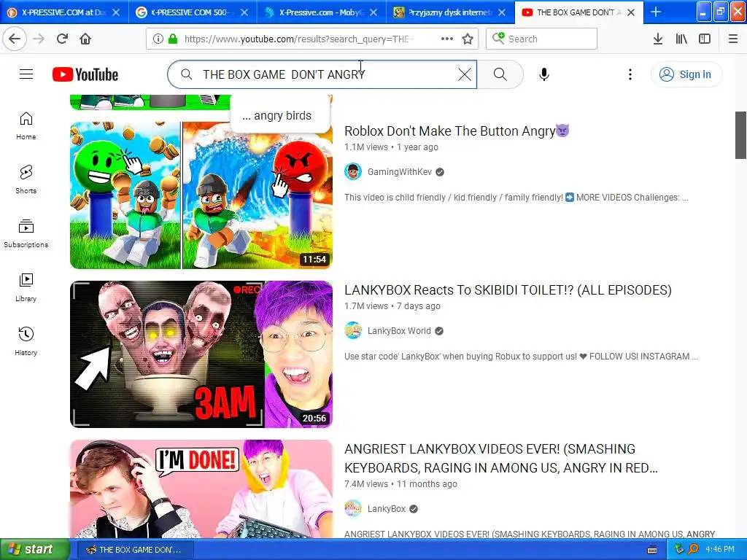Close the X-Pressive.com MobyG tab
The width and height of the screenshot is (747, 560).
tap(373, 12)
